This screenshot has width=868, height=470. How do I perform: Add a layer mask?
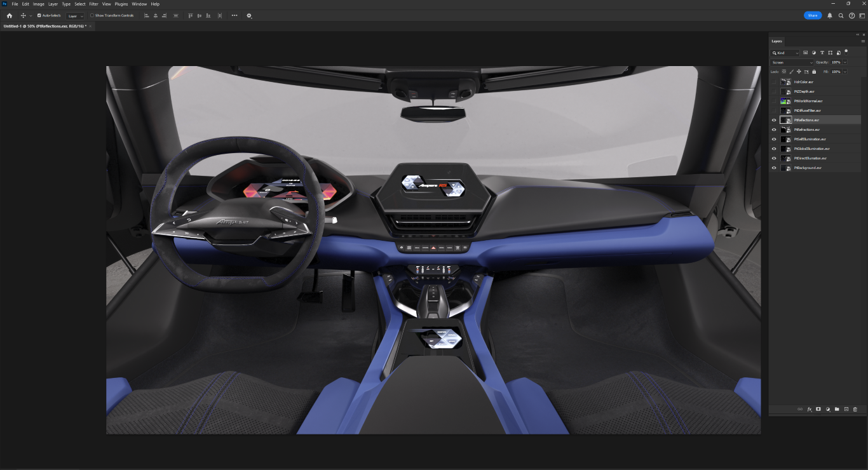(x=818, y=409)
